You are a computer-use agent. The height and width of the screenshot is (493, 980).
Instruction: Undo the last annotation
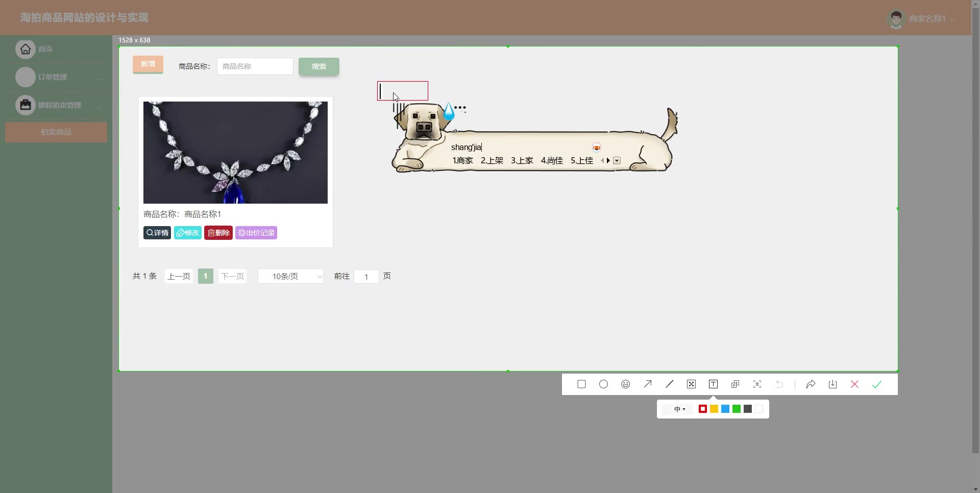click(x=779, y=384)
